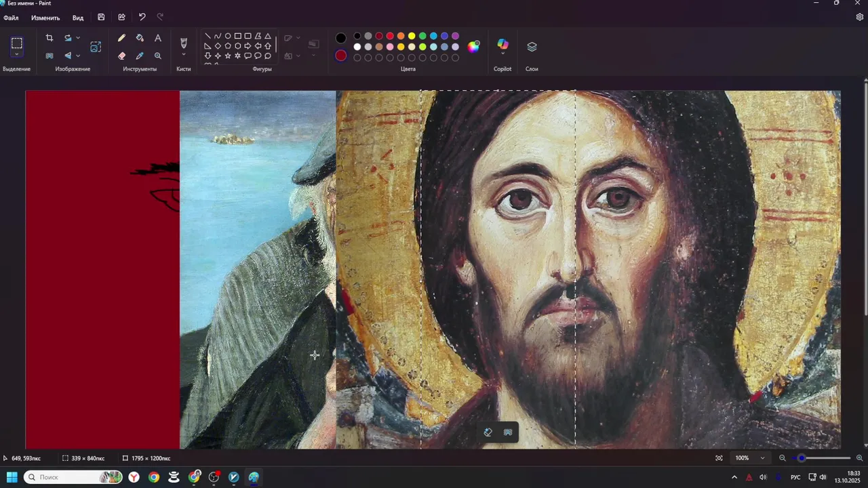The image size is (868, 488).
Task: Select the Magnifier tool
Action: (x=158, y=56)
